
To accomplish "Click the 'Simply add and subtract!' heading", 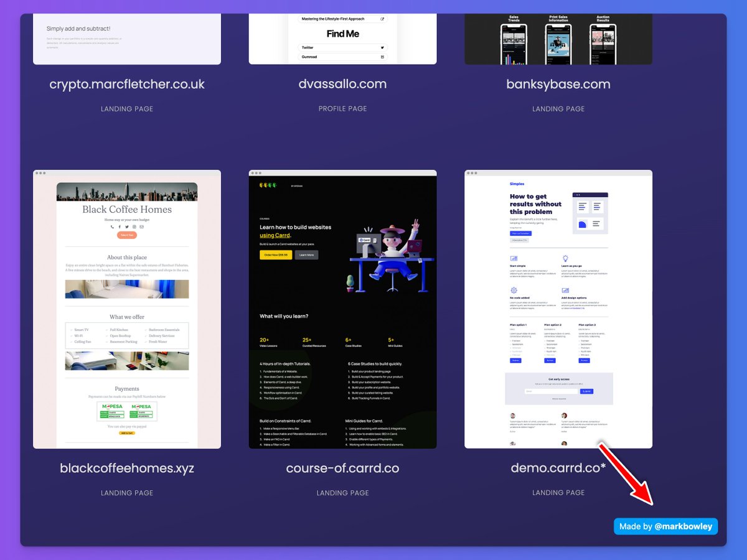I will (78, 29).
